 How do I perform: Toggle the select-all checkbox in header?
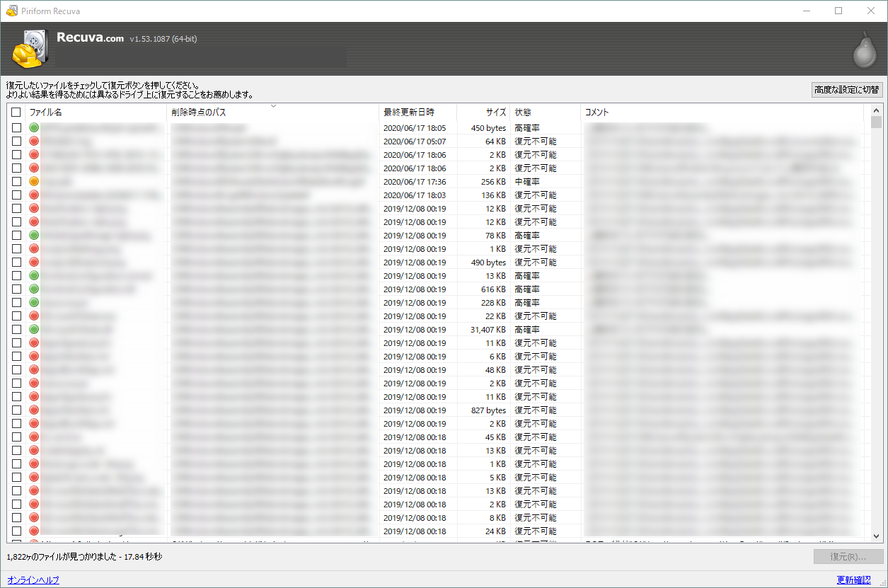(x=16, y=112)
